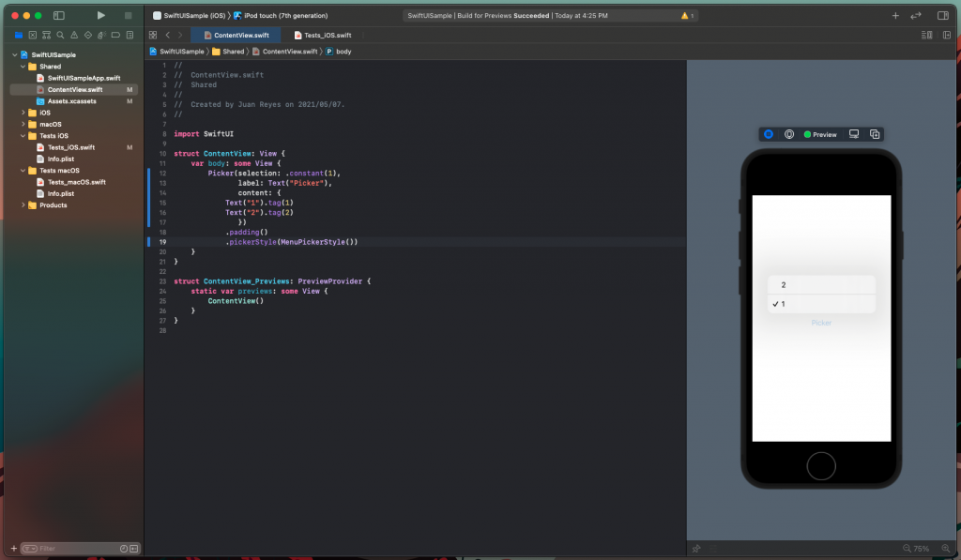Add a new file with the navigator plus

(x=13, y=549)
